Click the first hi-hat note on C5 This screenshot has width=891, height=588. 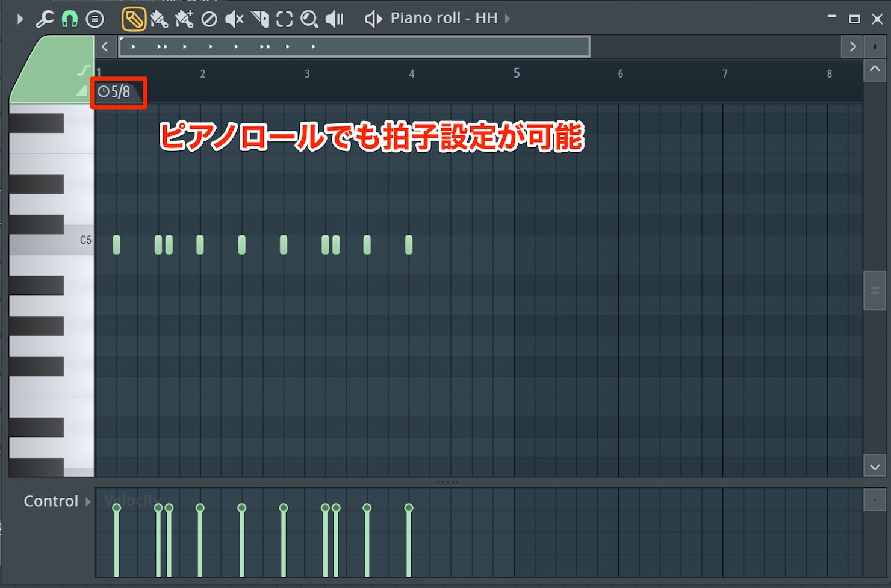(117, 245)
